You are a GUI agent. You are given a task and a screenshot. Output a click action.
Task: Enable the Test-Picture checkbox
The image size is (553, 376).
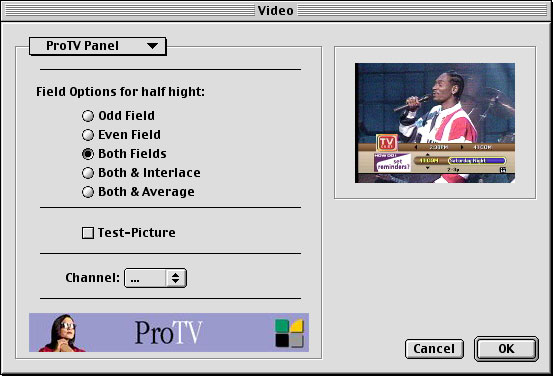[x=88, y=233]
